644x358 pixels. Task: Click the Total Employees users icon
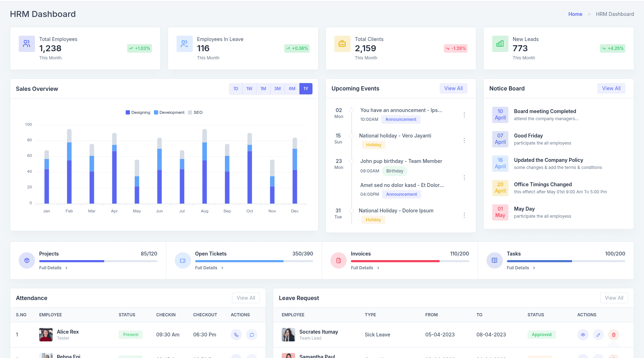27,44
